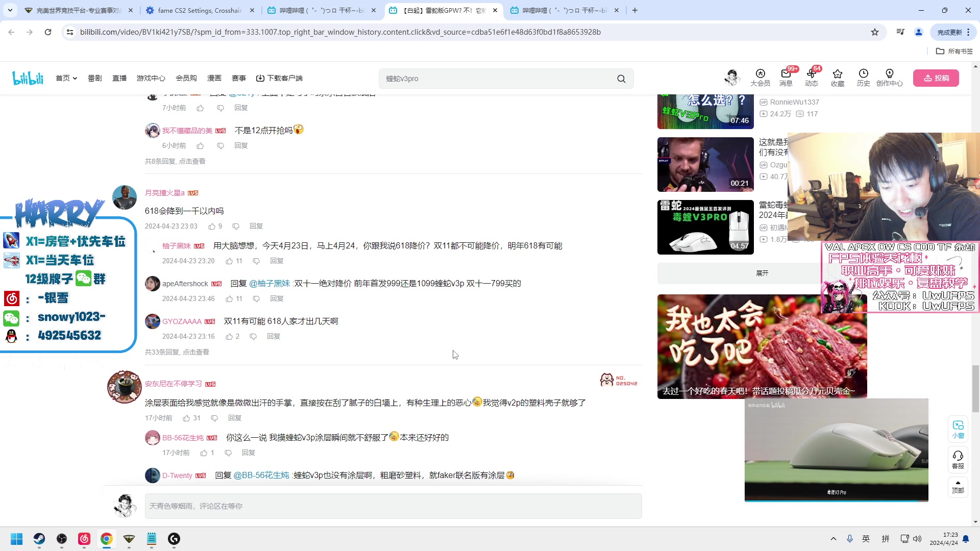This screenshot has width=980, height=551.
Task: Open 所有书签 bookmarks folder
Action: click(x=954, y=51)
